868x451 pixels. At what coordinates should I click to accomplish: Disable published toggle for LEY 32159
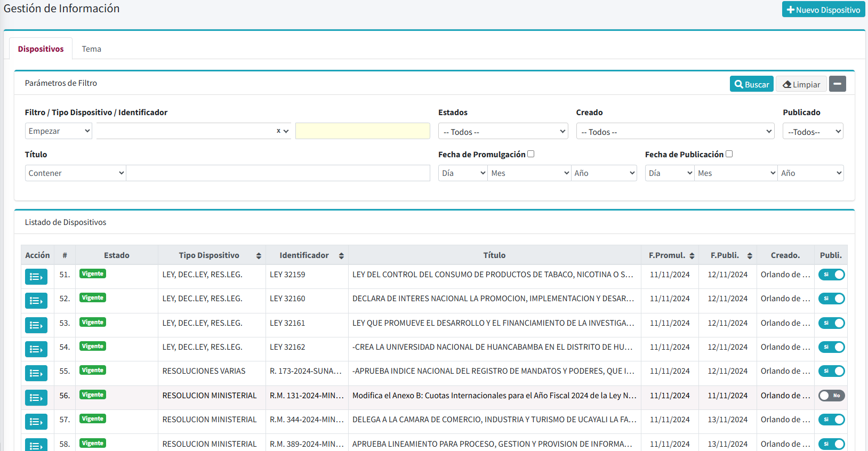[831, 275]
